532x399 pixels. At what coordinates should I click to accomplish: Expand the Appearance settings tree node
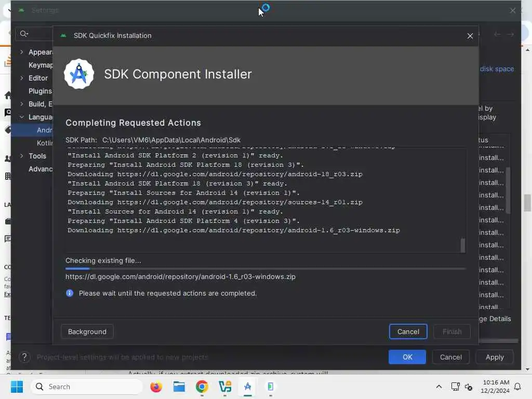point(22,52)
